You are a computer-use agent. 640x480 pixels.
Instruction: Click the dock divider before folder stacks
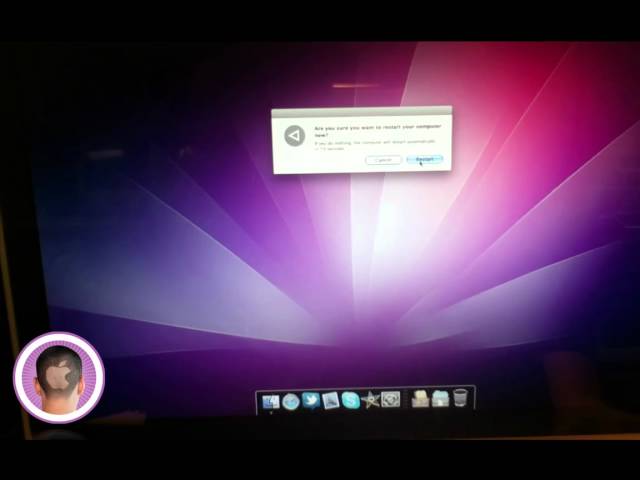coord(406,400)
